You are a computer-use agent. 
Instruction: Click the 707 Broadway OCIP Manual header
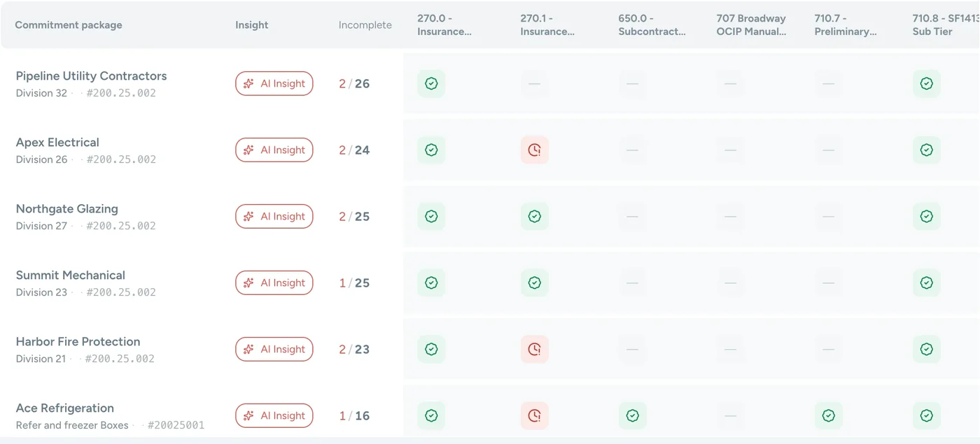[751, 25]
